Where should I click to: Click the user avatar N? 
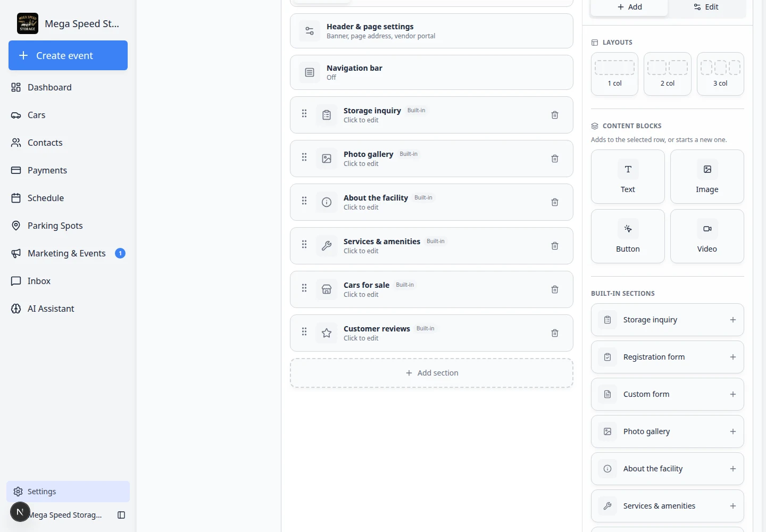(20, 512)
